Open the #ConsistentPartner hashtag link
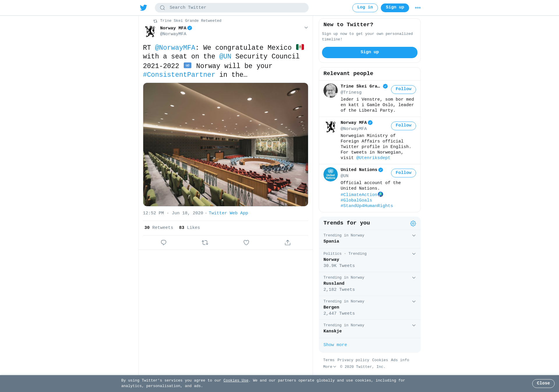The image size is (559, 392). click(179, 75)
